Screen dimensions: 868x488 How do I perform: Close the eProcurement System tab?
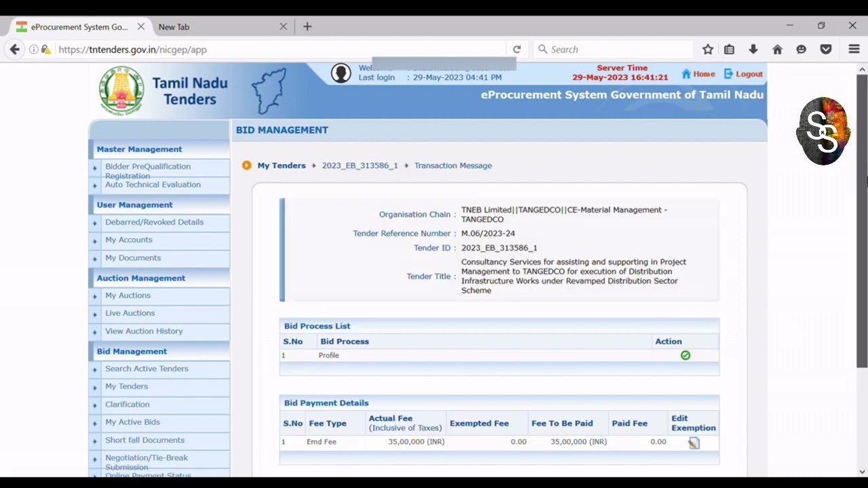coord(141,26)
